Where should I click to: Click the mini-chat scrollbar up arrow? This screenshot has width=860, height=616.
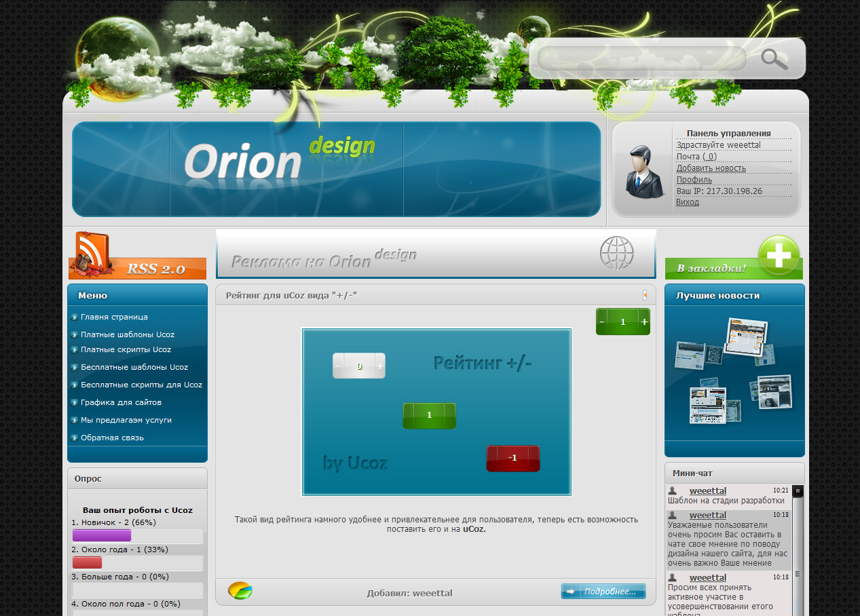798,490
